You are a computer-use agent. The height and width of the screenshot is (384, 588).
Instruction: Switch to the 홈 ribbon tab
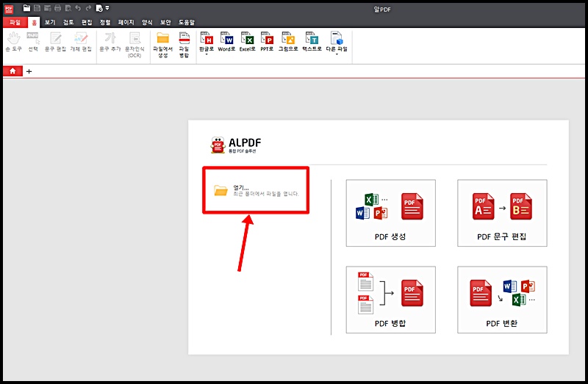34,23
